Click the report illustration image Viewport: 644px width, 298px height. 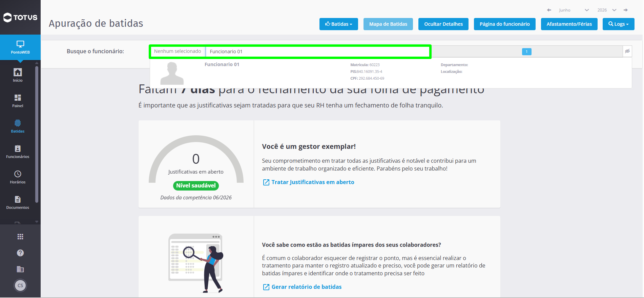click(x=196, y=263)
